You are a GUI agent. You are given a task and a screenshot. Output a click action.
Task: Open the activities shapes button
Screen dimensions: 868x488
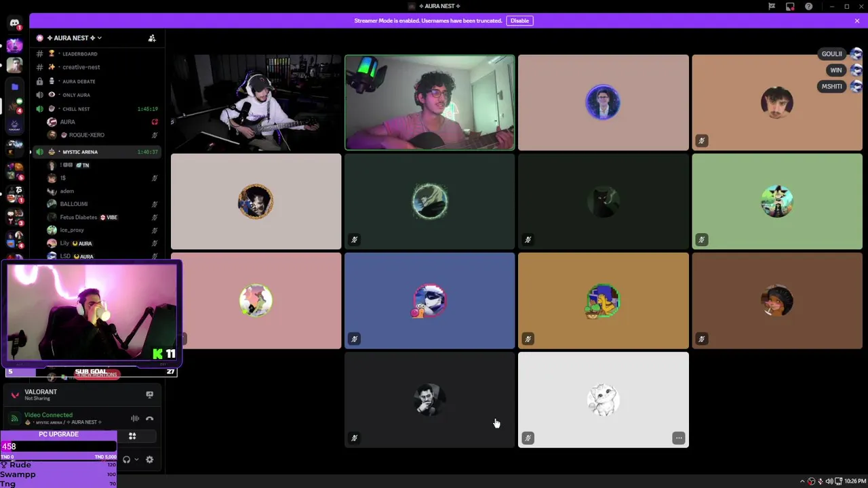point(132,436)
